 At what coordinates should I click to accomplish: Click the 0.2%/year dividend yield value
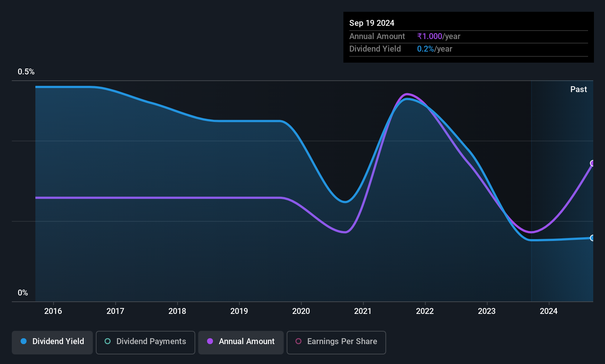click(434, 49)
